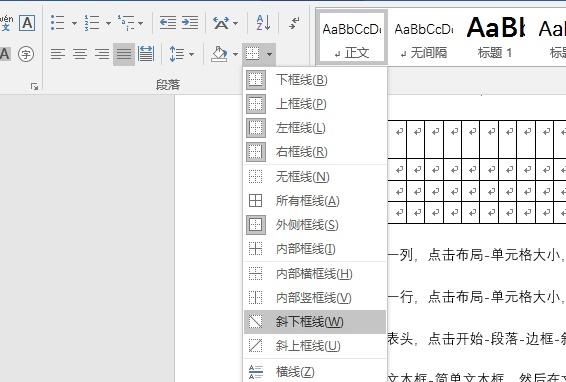The height and width of the screenshot is (382, 566).
Task: Open Asian layout dropdown arrow
Action: click(x=236, y=23)
